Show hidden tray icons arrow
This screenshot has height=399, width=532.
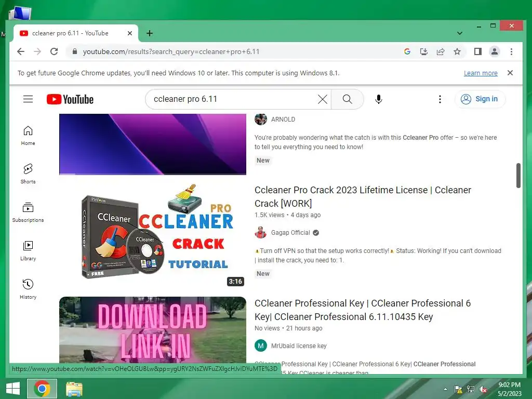tap(445, 389)
